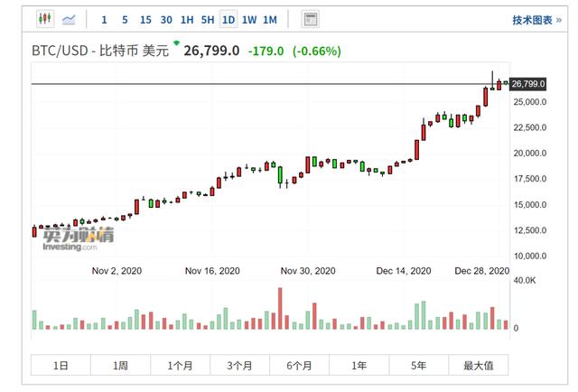Pick the 1M interval
The height and width of the screenshot is (392, 578).
(270, 19)
